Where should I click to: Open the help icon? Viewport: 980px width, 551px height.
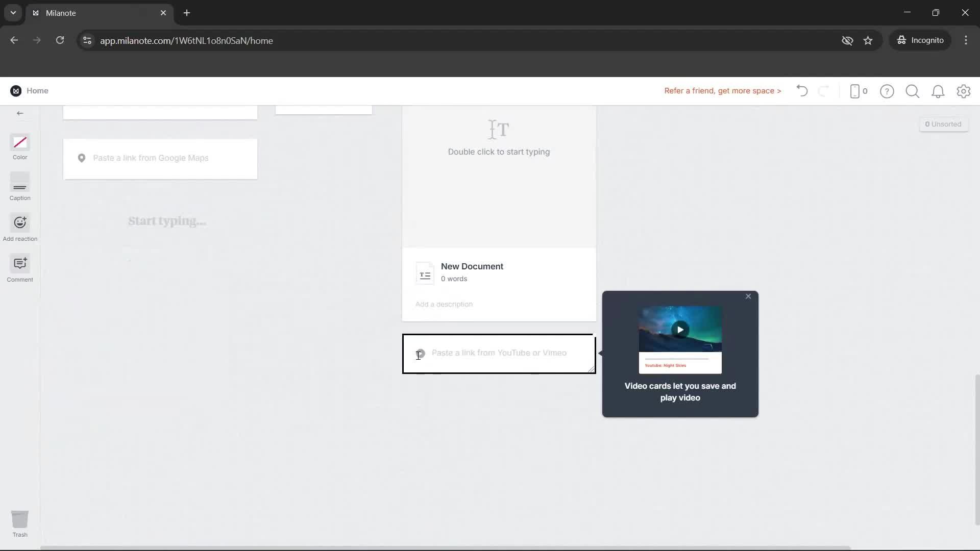click(x=887, y=91)
